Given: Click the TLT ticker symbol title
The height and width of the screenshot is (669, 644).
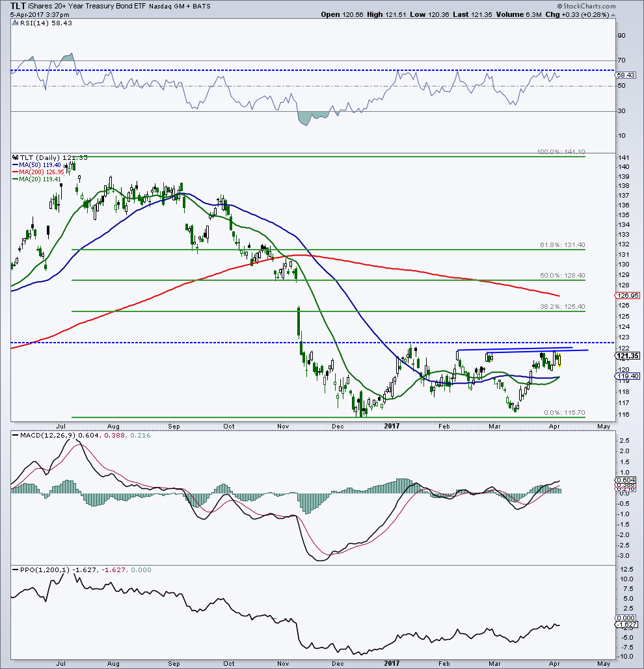Looking at the screenshot, I should point(18,6).
